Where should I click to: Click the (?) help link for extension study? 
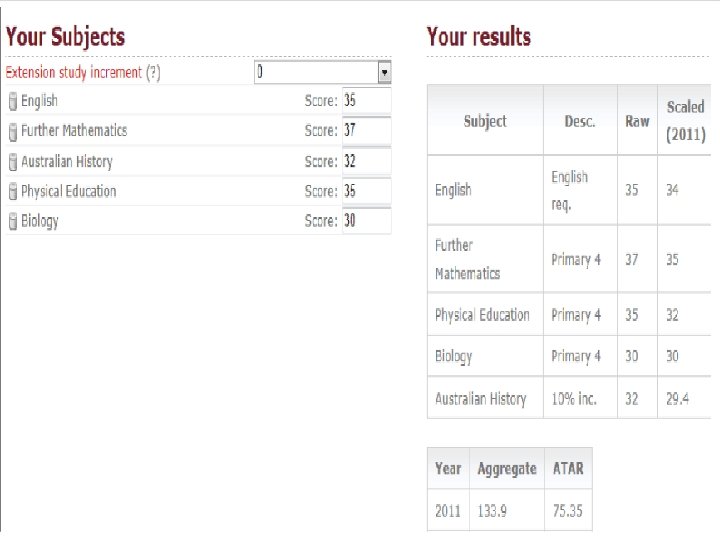(153, 73)
